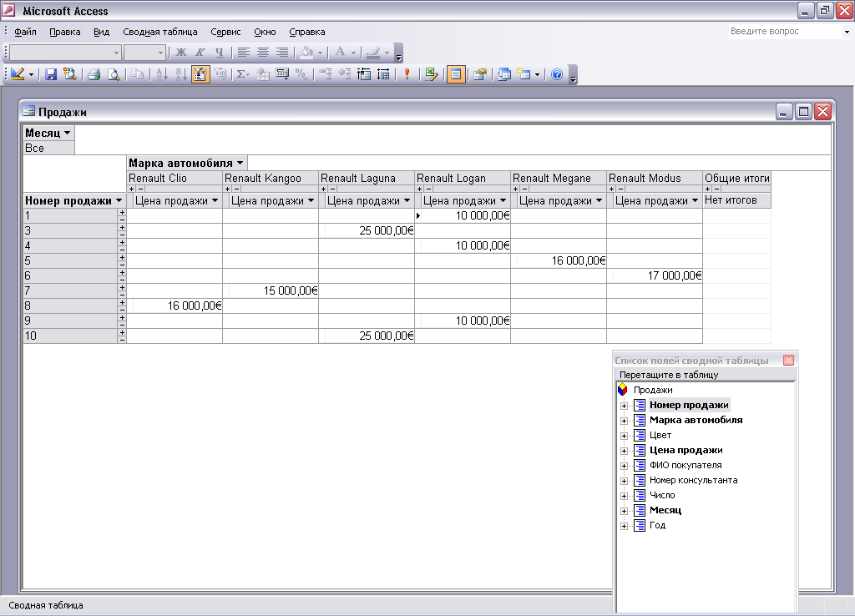Click the 17 000,00€ cell

(x=655, y=275)
